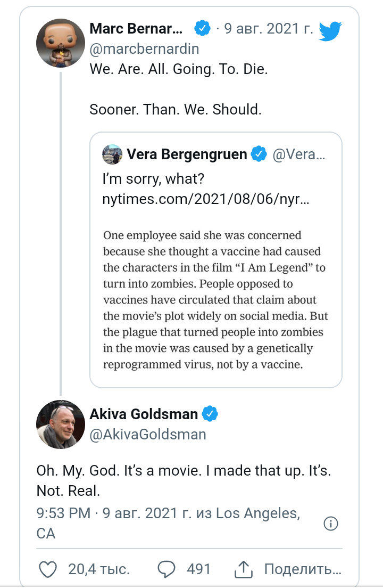This screenshot has width=383, height=588.
Task: Click Akiva Goldsman's verified badge
Action: pos(211,413)
